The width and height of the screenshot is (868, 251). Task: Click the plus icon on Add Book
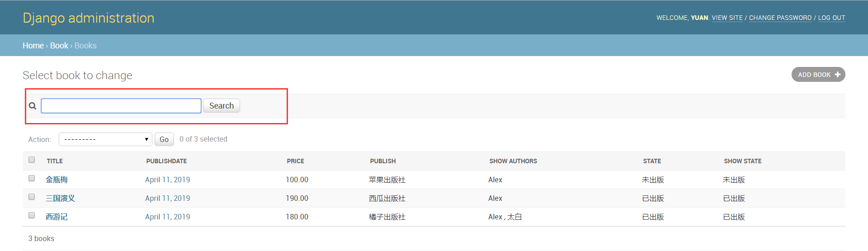pos(837,75)
